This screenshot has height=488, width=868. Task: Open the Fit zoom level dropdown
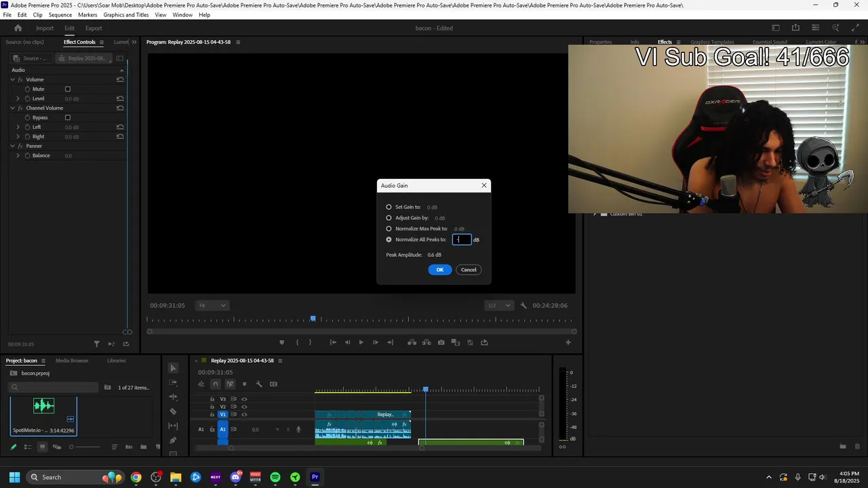[212, 306]
